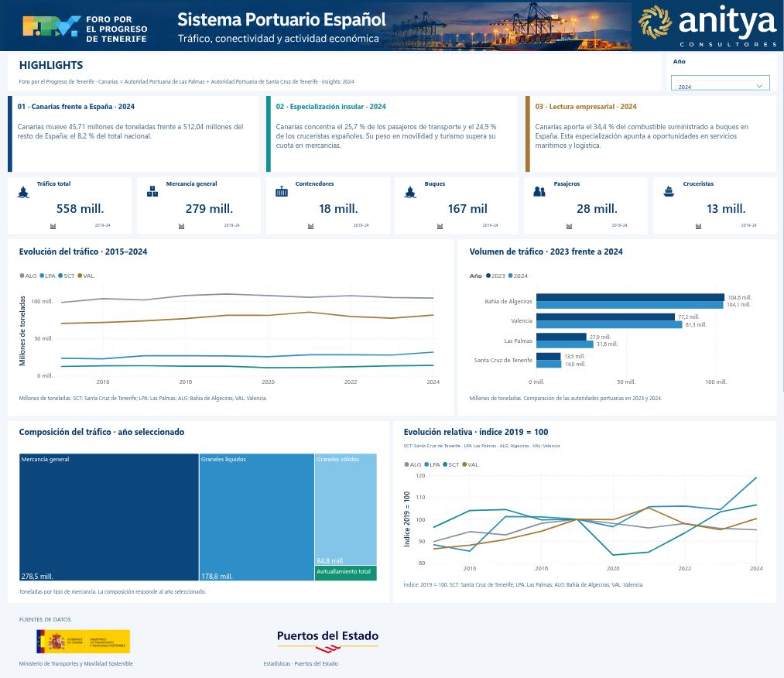
Task: Click the cruise ship icon beside Cruceristas
Action: point(669,191)
